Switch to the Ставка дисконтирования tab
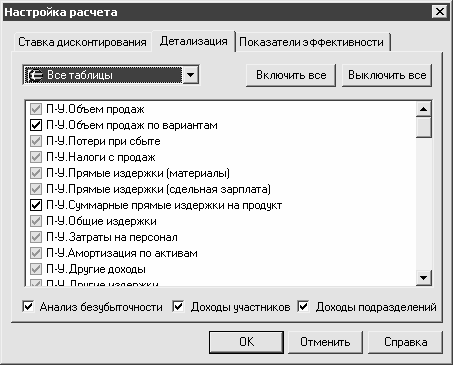The height and width of the screenshot is (365, 453). pyautogui.click(x=82, y=42)
